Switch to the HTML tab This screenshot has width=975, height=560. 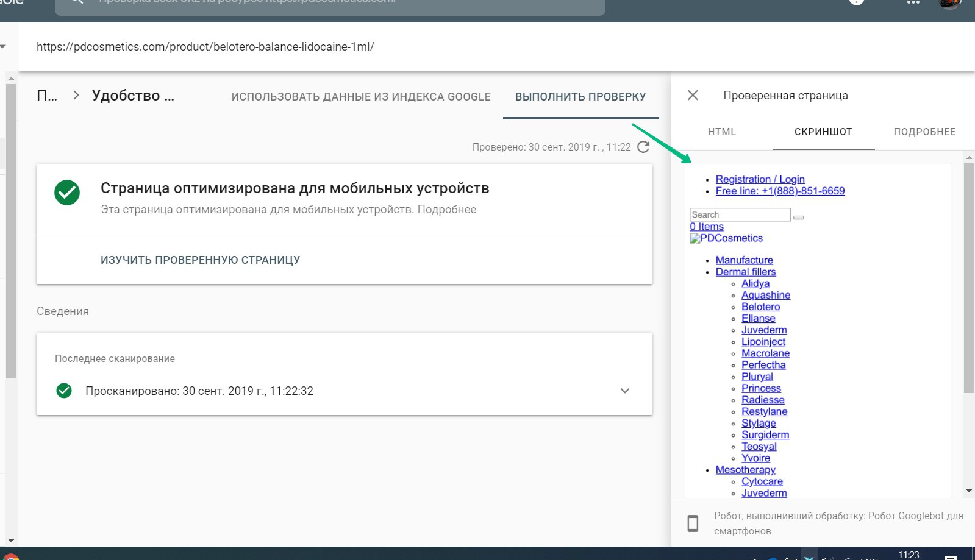point(722,132)
